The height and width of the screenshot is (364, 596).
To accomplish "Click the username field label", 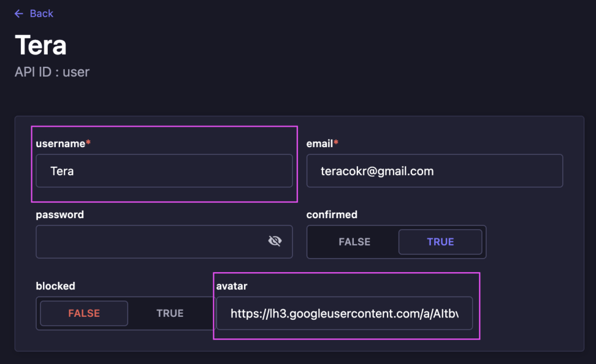I will coord(61,143).
